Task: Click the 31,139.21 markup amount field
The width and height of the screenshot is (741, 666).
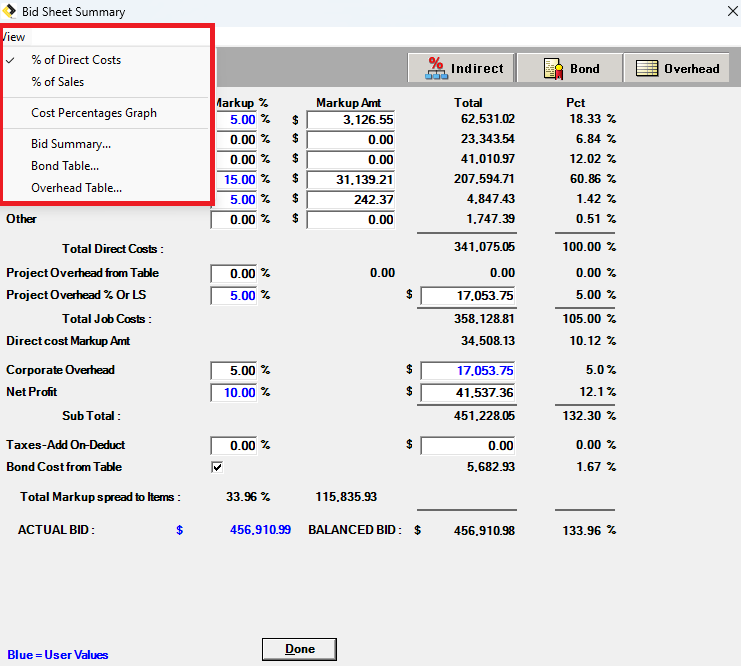Action: pyautogui.click(x=352, y=180)
